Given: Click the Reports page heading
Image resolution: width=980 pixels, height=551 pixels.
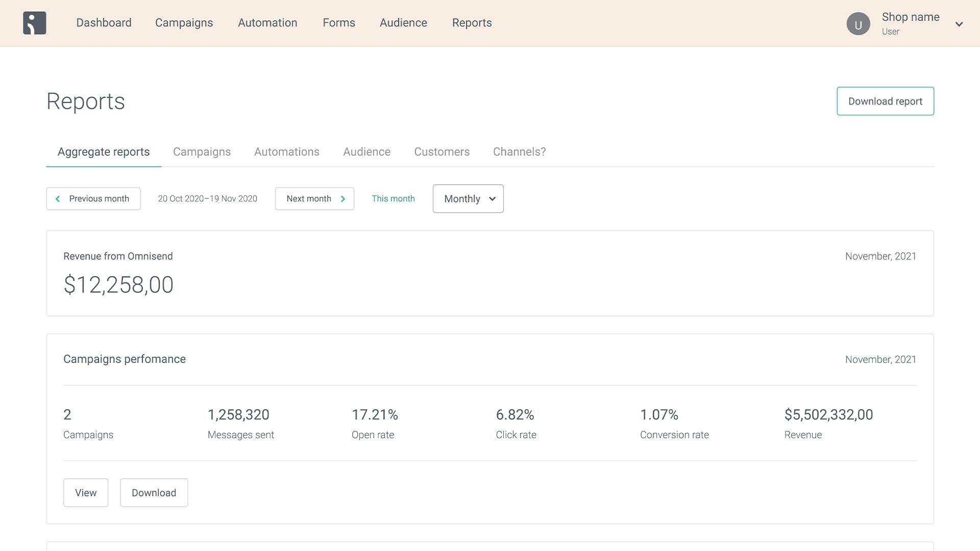Looking at the screenshot, I should (86, 101).
